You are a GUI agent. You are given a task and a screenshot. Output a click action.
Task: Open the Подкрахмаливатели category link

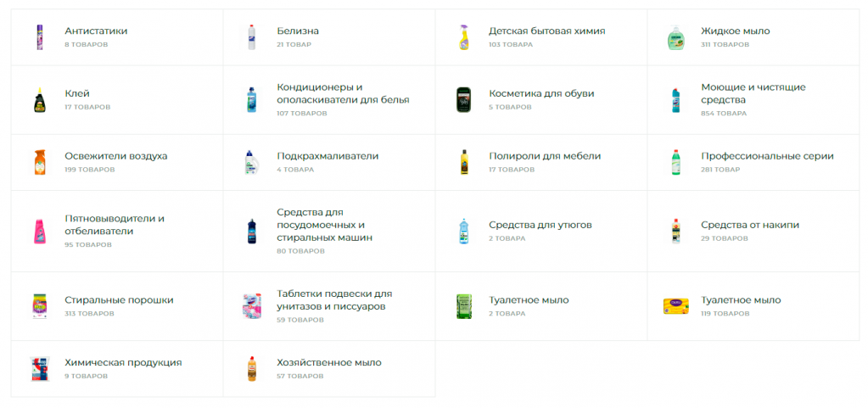tap(328, 156)
